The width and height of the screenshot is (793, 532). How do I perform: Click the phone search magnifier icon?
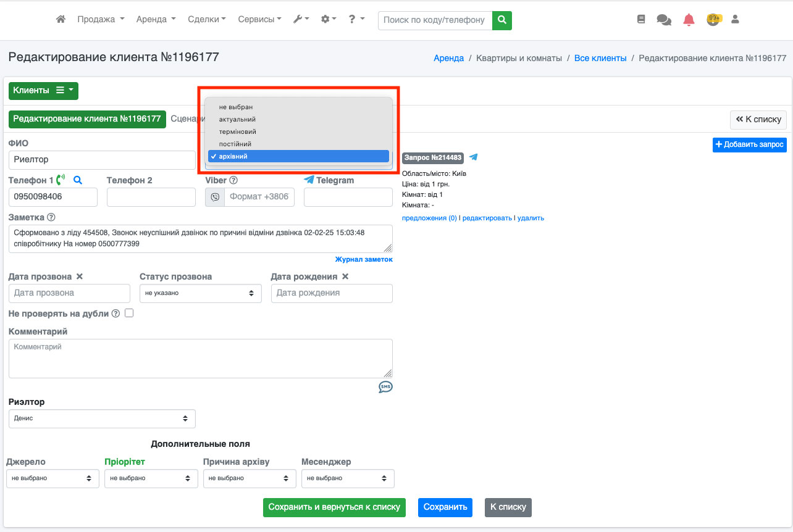[78, 180]
